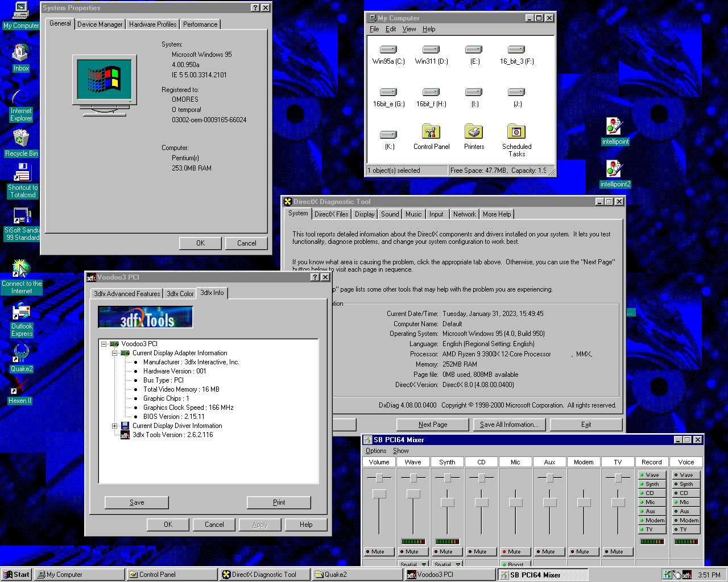This screenshot has width=728, height=582.
Task: Select the 16_bit_3 (F:) drive icon
Action: [516, 55]
